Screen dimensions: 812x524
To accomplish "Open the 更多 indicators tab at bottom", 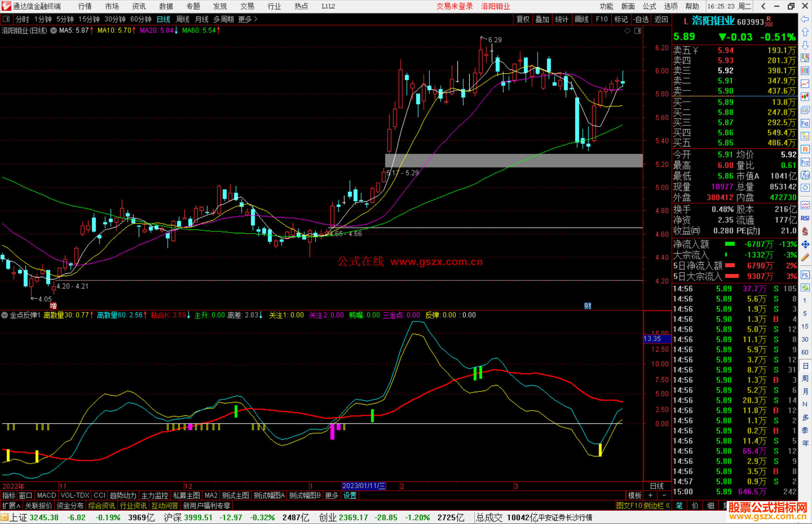I will [x=332, y=495].
